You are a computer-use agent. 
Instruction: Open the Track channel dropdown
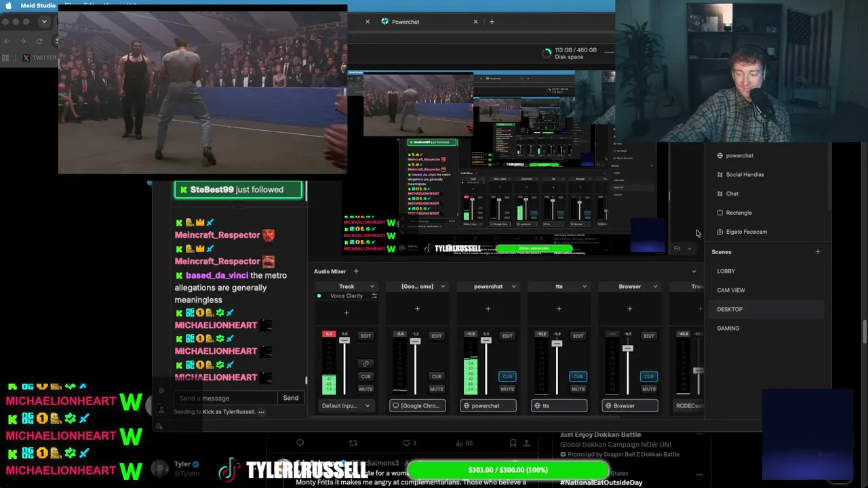(x=372, y=287)
